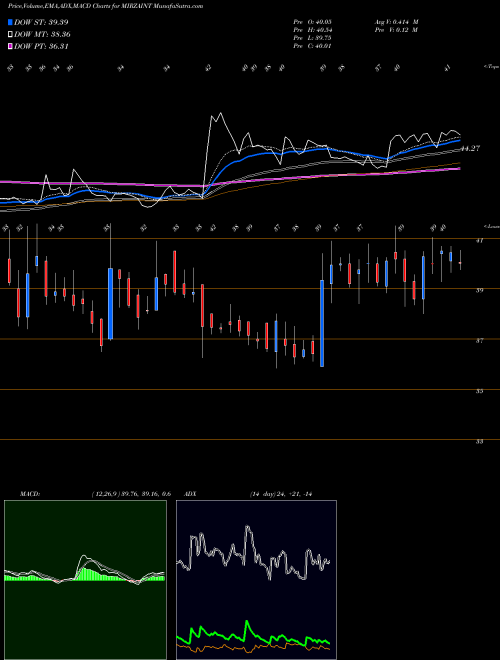Viewport: 500px width, 660px height.
Task: Click the 'Pre O: 40.03' value
Action: pos(313,22)
